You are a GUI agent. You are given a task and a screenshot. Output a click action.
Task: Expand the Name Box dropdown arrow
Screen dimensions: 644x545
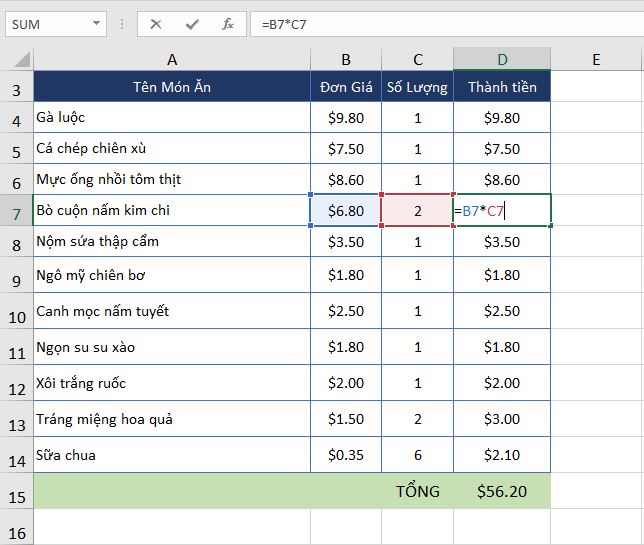[97, 23]
